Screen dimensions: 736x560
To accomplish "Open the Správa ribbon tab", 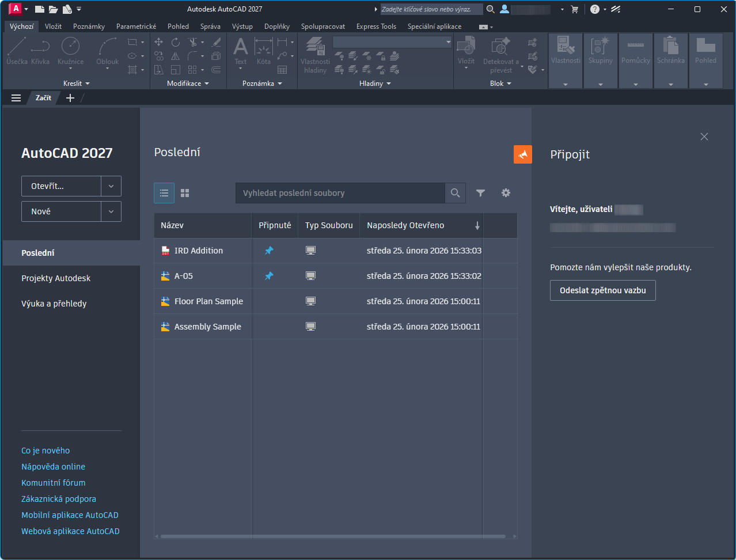I will (x=210, y=27).
